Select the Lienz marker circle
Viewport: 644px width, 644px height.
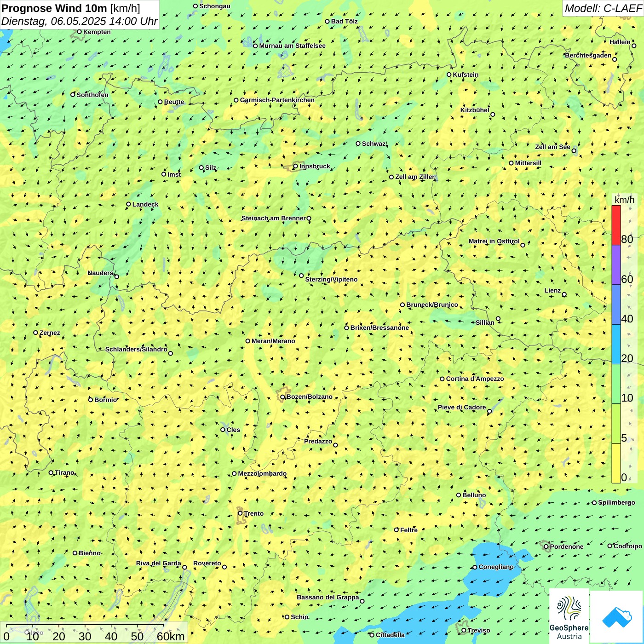564,294
